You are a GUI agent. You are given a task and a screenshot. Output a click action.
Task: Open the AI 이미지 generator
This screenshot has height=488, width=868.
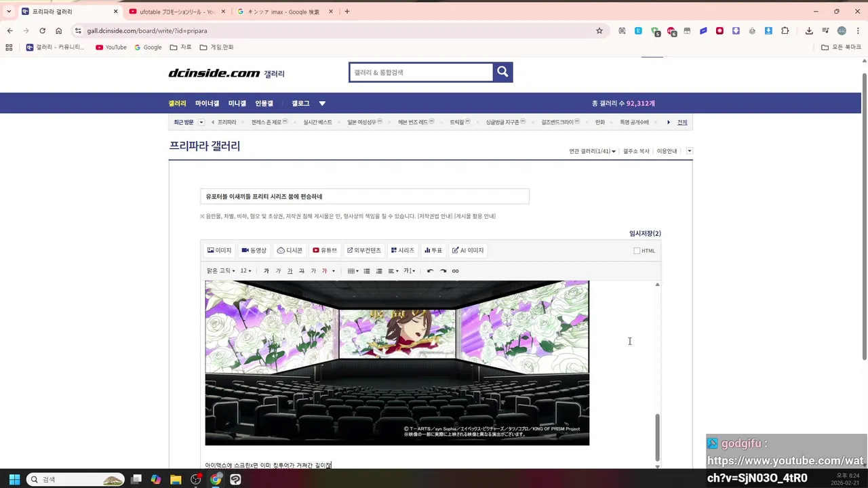(468, 250)
